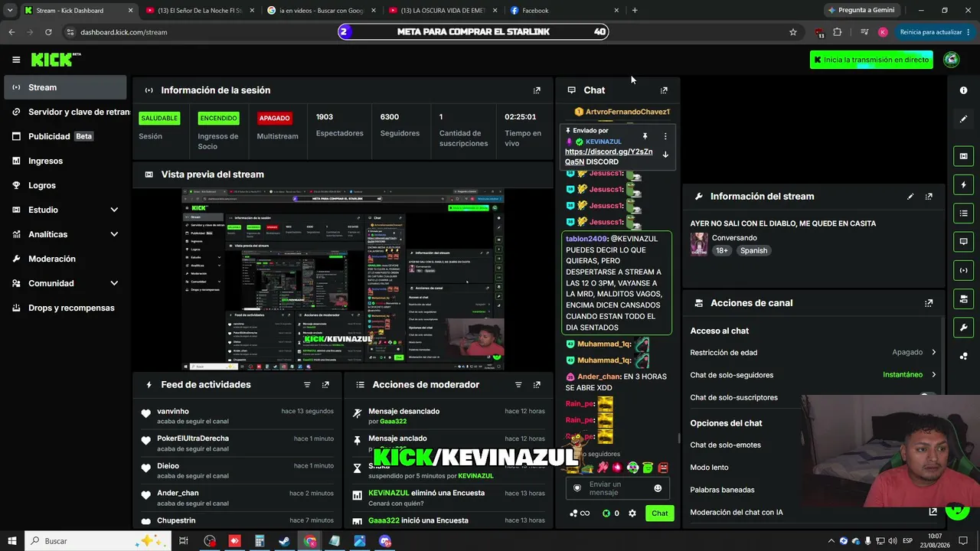Select Stream in the sidebar
Image resolution: width=980 pixels, height=551 pixels.
pyautogui.click(x=65, y=87)
